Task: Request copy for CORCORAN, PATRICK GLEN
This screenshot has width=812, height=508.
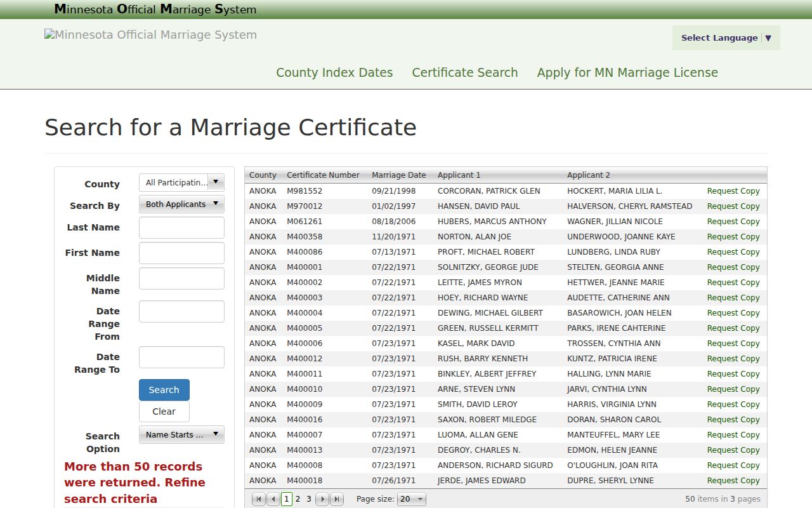Action: coord(733,191)
